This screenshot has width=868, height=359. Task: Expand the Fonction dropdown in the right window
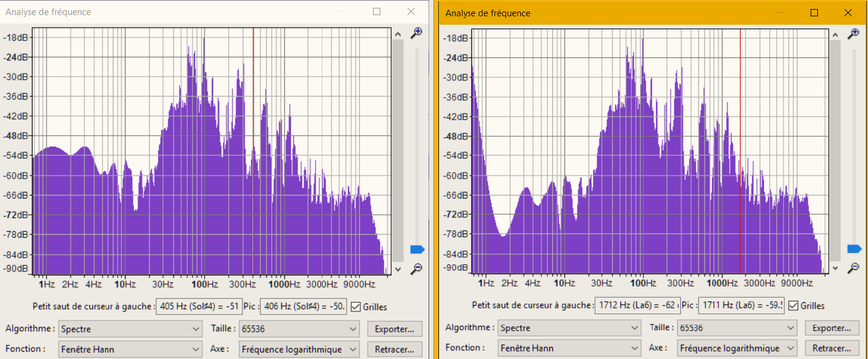pyautogui.click(x=569, y=348)
